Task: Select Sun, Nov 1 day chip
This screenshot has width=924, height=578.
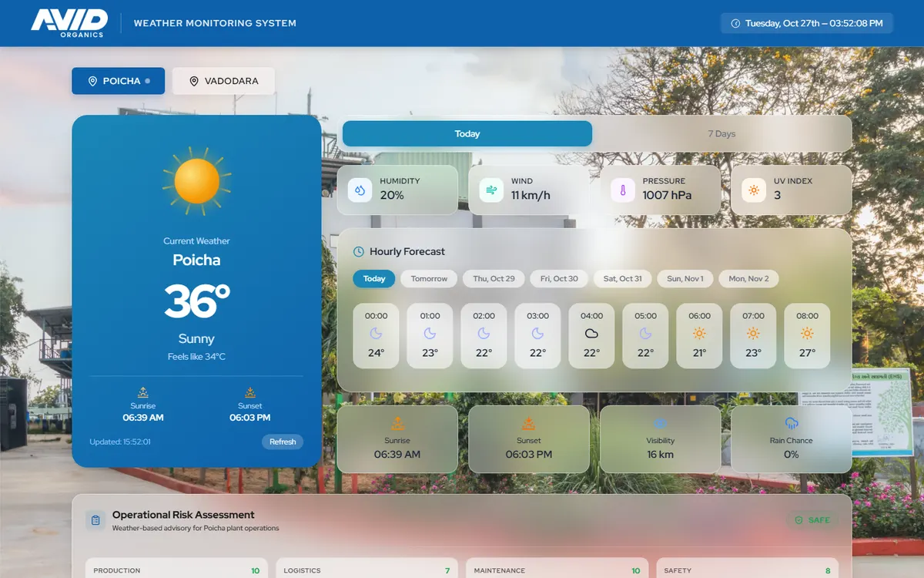Action: click(x=685, y=278)
